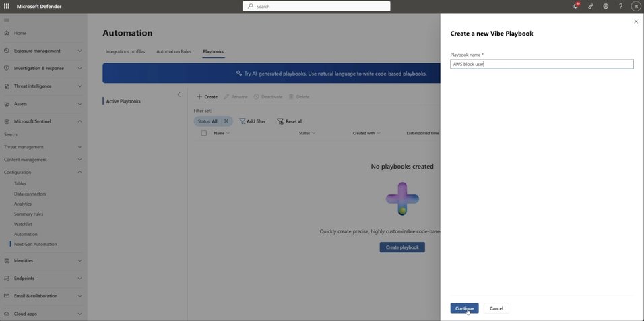Image resolution: width=644 pixels, height=321 pixels.
Task: Expand Content management submenu
Action: point(79,159)
